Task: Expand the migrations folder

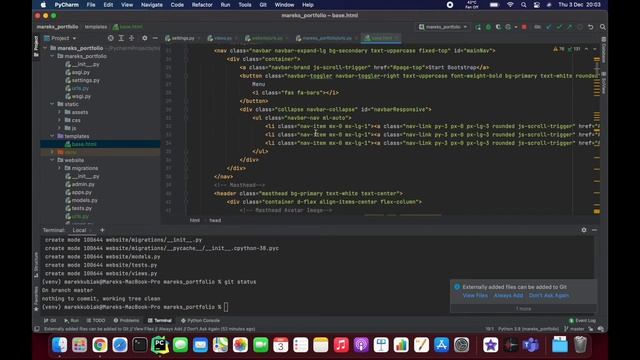Action: click(x=60, y=168)
